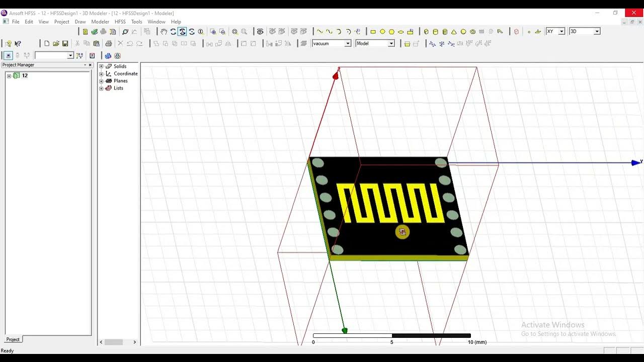Open the Edit menu
The image size is (644, 362).
click(x=29, y=22)
